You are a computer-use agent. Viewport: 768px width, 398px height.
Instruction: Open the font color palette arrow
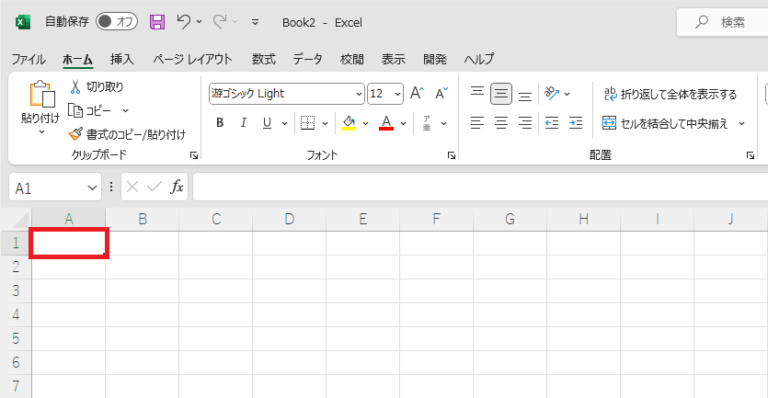coord(403,123)
